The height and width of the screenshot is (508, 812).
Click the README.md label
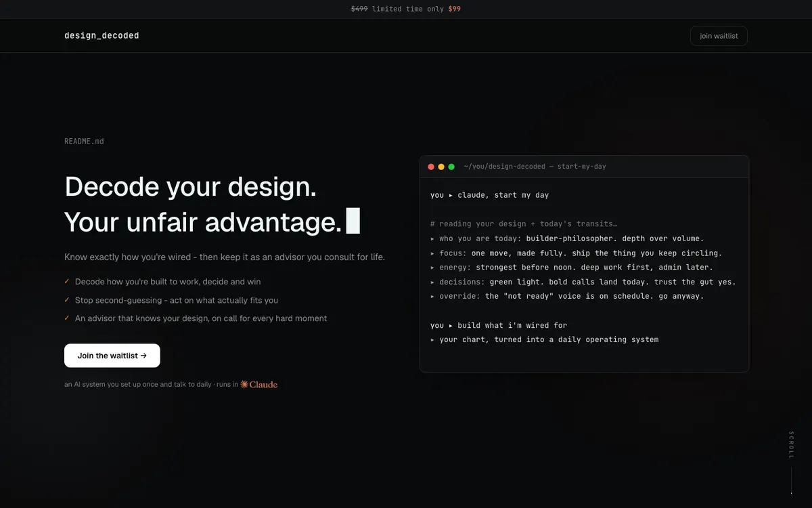(84, 142)
